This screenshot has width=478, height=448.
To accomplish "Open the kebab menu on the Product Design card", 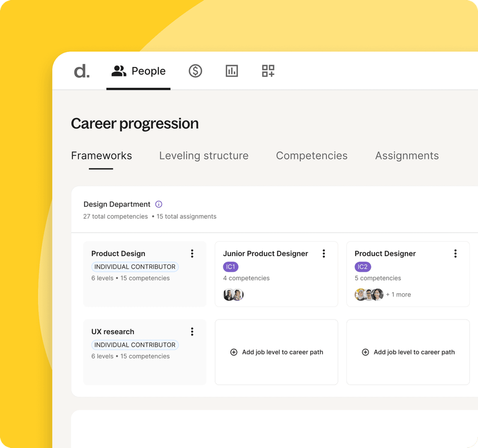I will 192,254.
